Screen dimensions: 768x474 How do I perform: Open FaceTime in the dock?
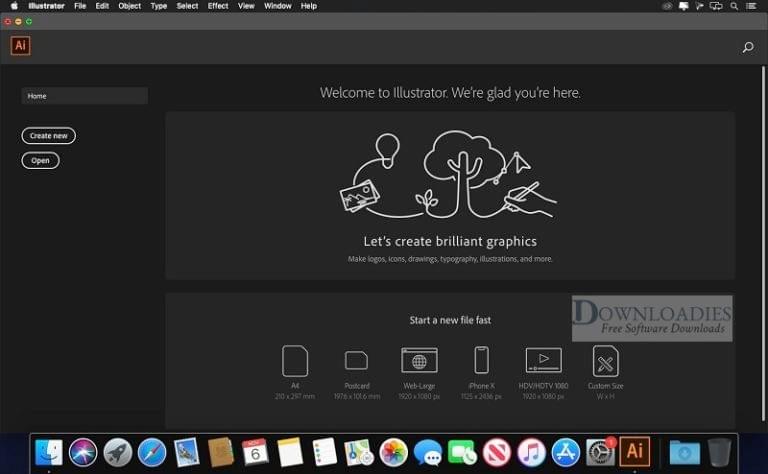click(462, 452)
